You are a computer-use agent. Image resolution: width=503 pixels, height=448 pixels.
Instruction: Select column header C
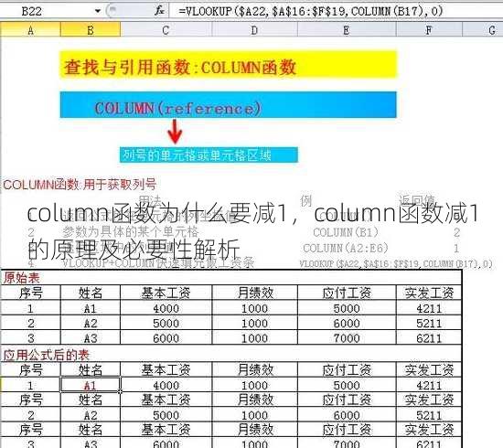[x=166, y=30]
